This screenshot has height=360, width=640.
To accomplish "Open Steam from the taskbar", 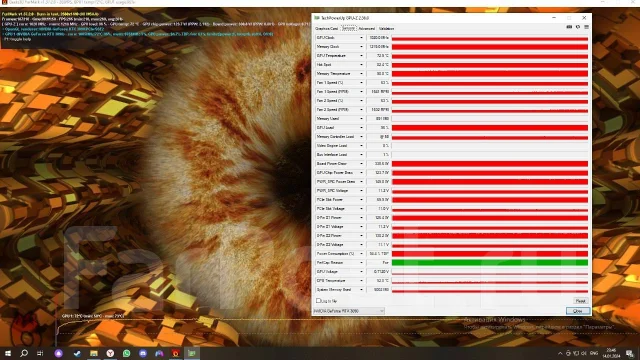I will pos(77,353).
